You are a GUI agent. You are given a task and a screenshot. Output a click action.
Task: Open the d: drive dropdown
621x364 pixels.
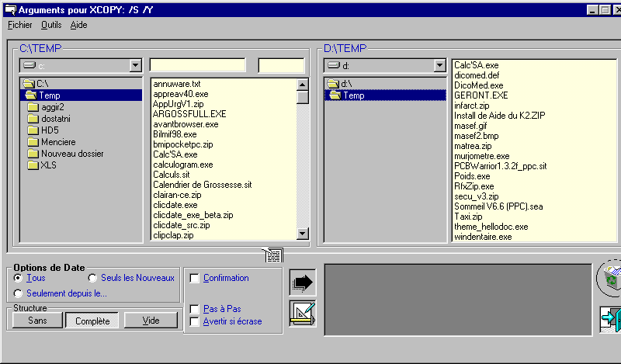point(439,65)
